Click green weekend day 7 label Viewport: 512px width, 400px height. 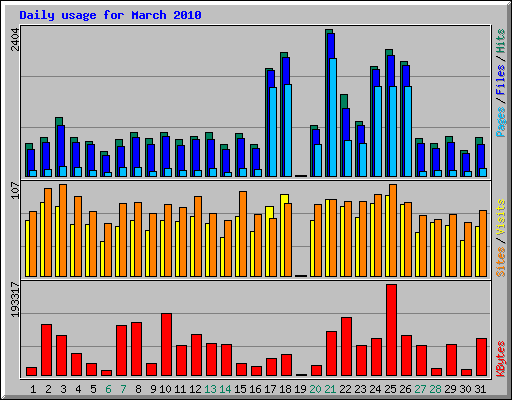123,389
